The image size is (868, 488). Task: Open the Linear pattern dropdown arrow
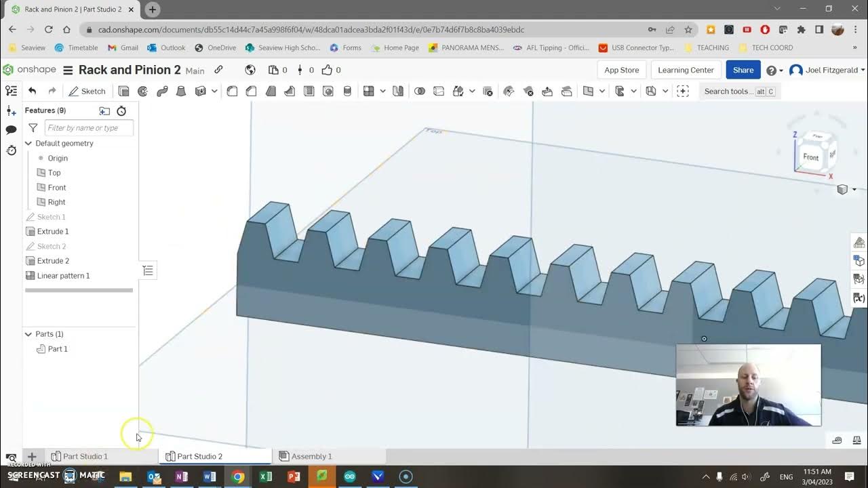click(x=382, y=91)
